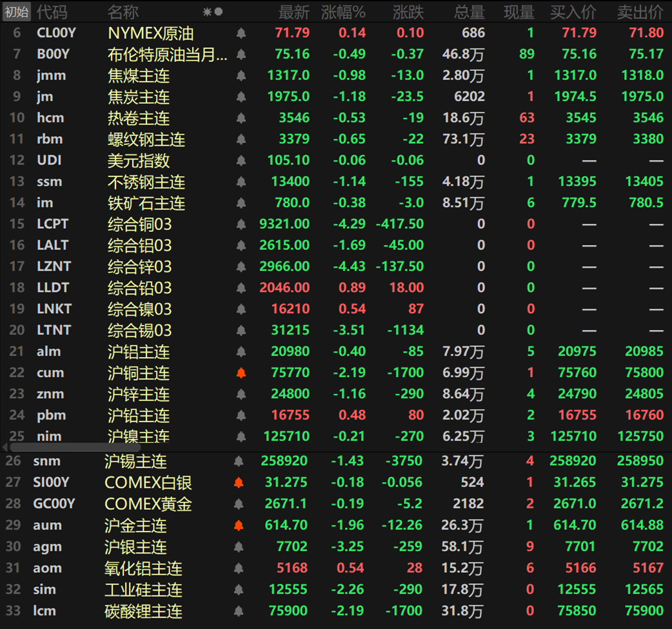
Task: Sort by the 涨幅% column header
Action: pos(343,12)
